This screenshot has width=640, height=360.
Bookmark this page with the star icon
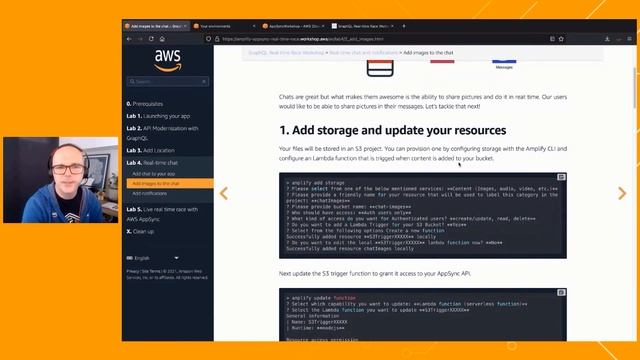[561, 39]
